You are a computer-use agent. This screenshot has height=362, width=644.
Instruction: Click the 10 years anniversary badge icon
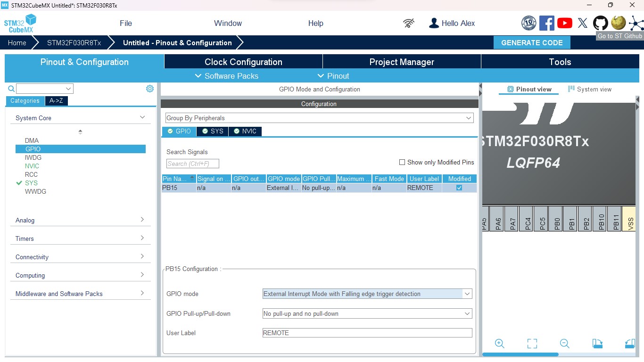[x=528, y=23]
